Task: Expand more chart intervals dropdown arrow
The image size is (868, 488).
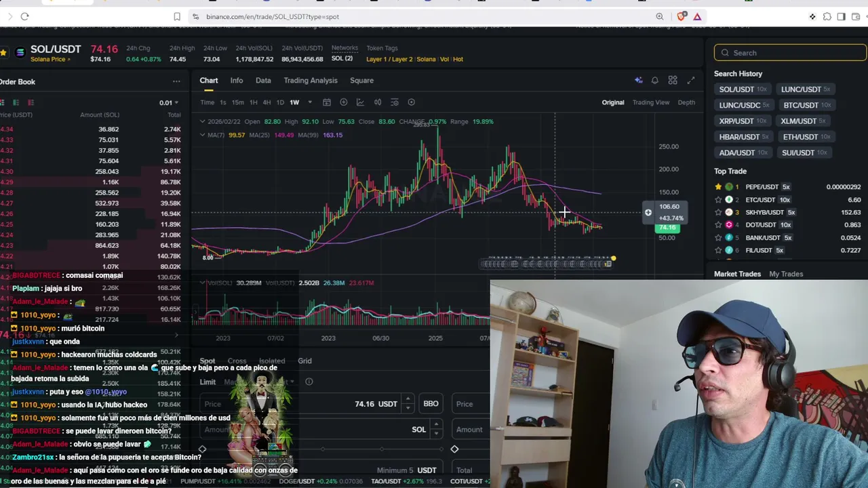Action: (x=310, y=102)
